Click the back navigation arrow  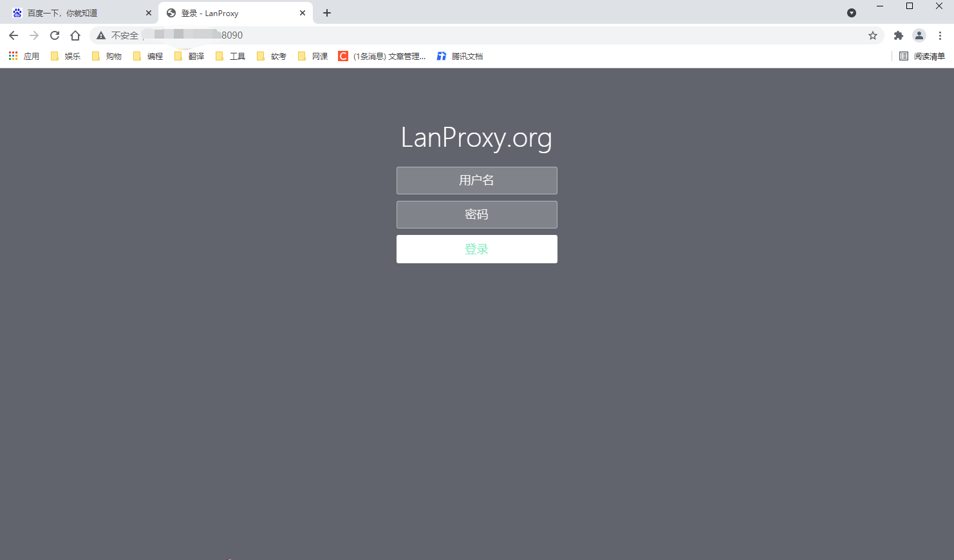(x=14, y=35)
